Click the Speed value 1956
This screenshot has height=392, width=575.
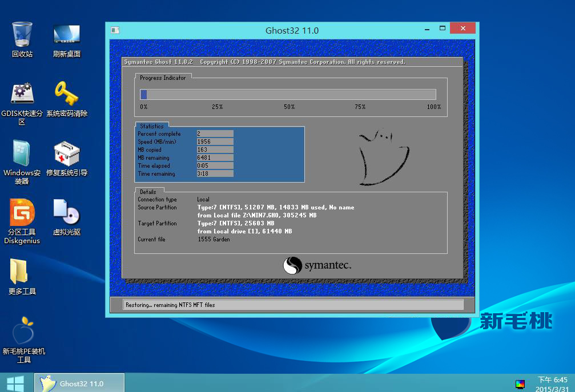pyautogui.click(x=215, y=142)
